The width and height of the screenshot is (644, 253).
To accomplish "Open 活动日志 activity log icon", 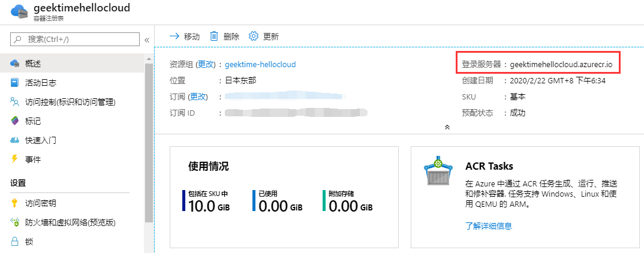I will [x=15, y=83].
